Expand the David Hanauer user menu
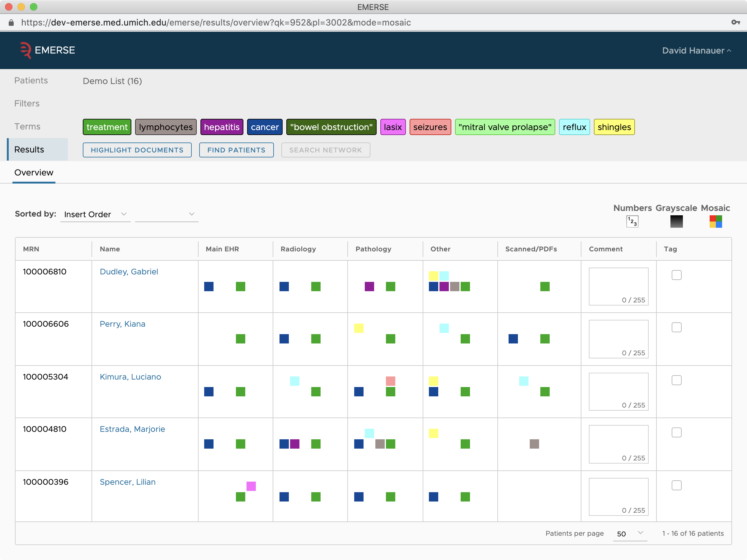 696,51
